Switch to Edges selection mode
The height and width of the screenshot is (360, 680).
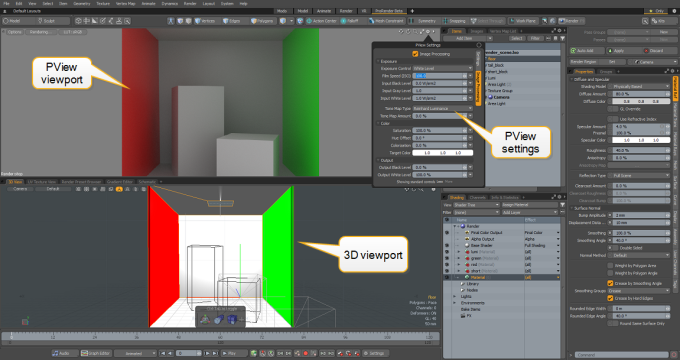point(232,21)
